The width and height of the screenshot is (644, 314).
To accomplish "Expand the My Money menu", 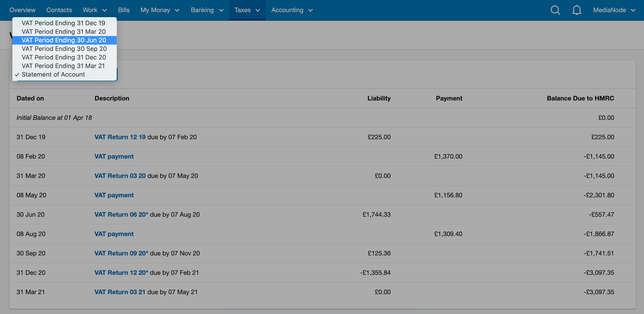I will coord(160,10).
